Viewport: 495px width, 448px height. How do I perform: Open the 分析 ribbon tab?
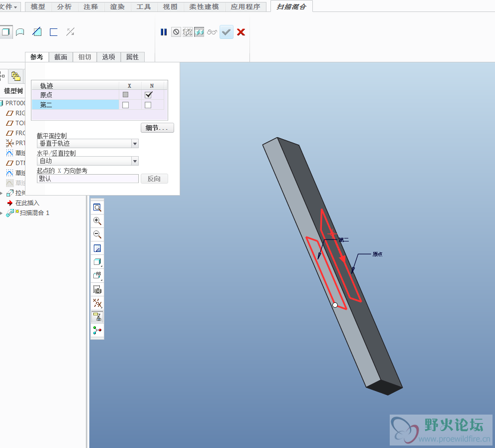(x=64, y=6)
